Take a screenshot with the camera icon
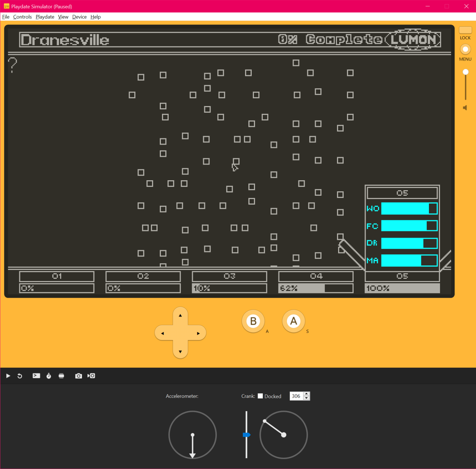This screenshot has width=476, height=469. pos(79,376)
